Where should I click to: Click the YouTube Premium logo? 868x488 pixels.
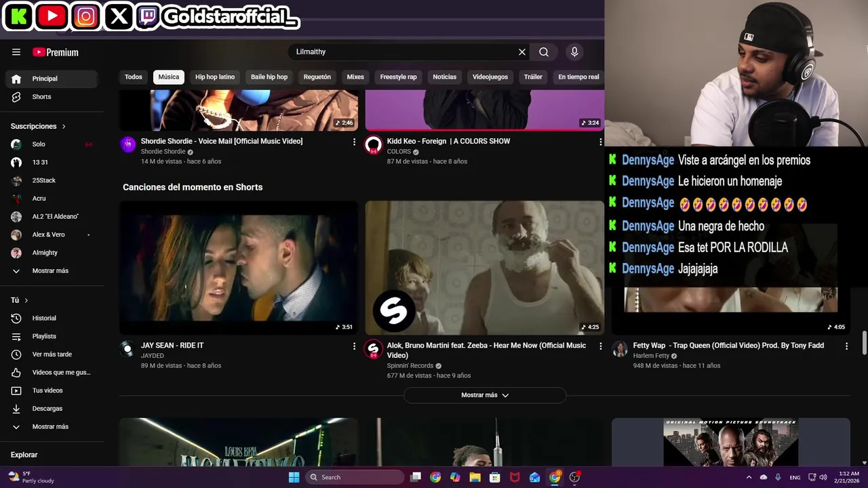(x=56, y=52)
